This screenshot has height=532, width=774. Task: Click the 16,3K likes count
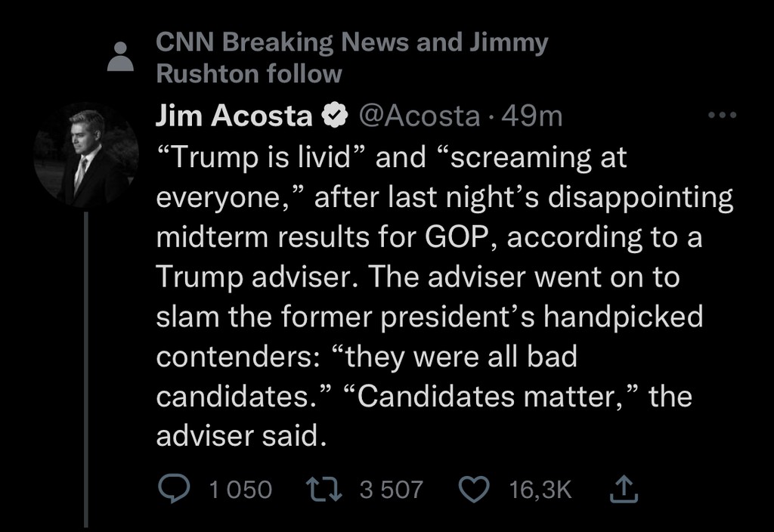pyautogui.click(x=540, y=490)
